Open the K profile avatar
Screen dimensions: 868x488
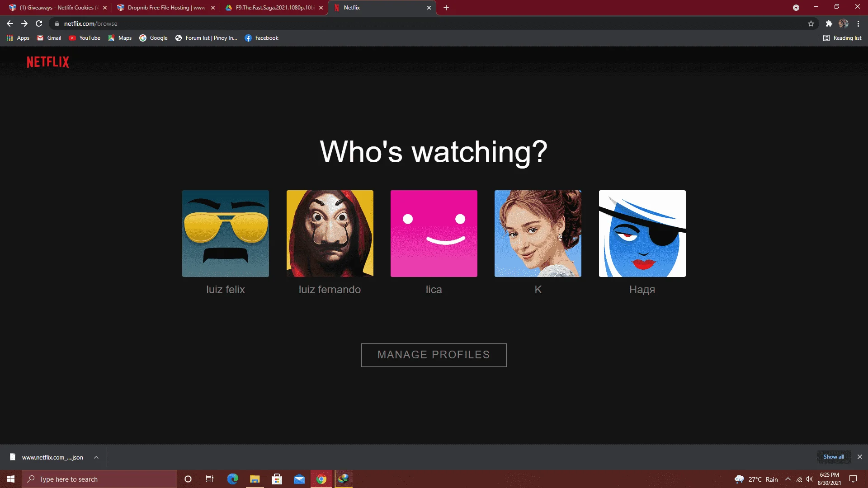(x=538, y=233)
